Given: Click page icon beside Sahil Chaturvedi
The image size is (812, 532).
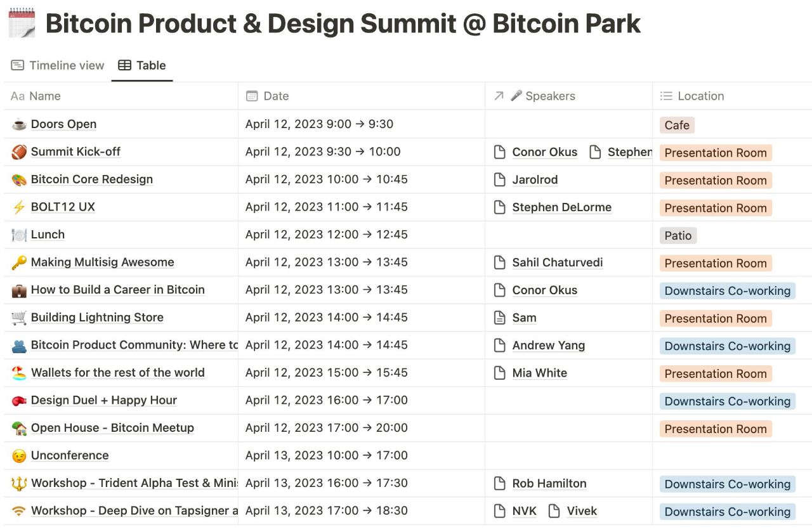Looking at the screenshot, I should (x=500, y=263).
